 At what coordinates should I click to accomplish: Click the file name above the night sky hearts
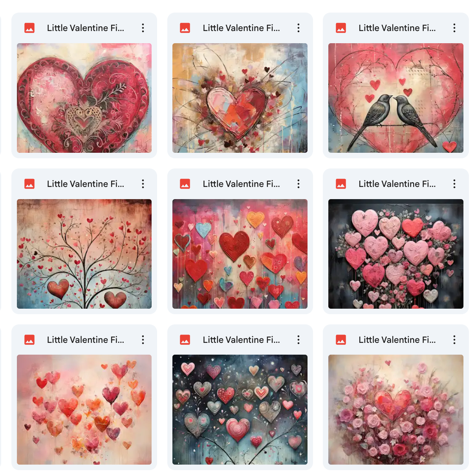pyautogui.click(x=241, y=340)
